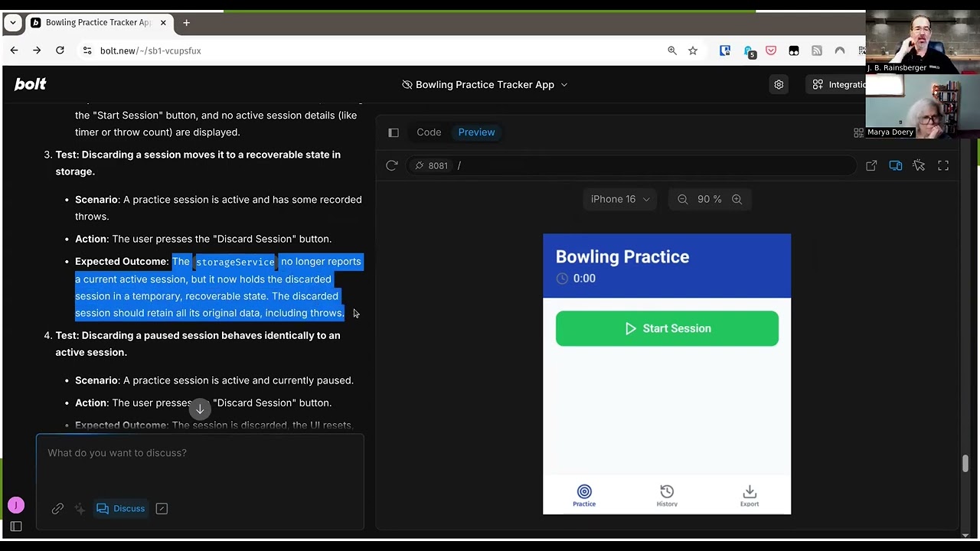
Task: Enter full screen preview
Action: tap(943, 165)
